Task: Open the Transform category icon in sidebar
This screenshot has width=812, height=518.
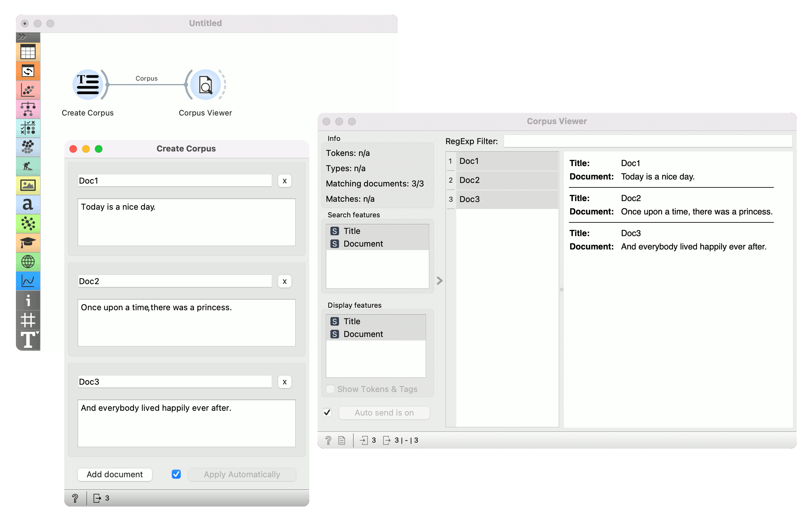Action: point(28,71)
